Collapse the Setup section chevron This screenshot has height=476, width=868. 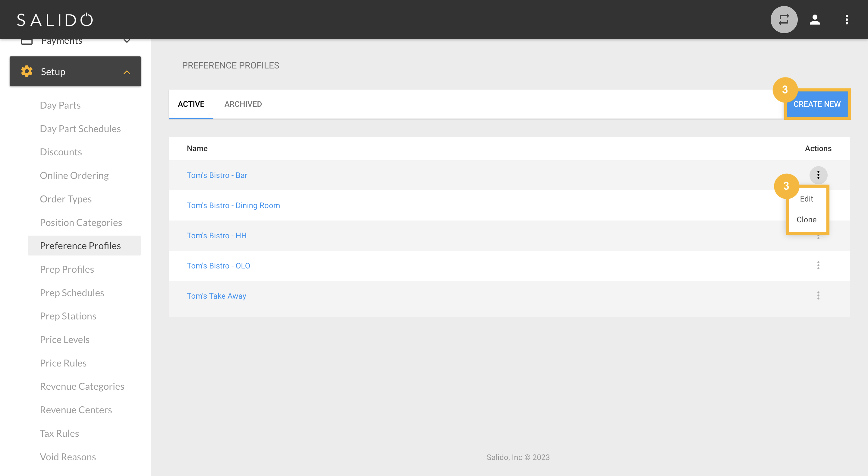(x=127, y=72)
